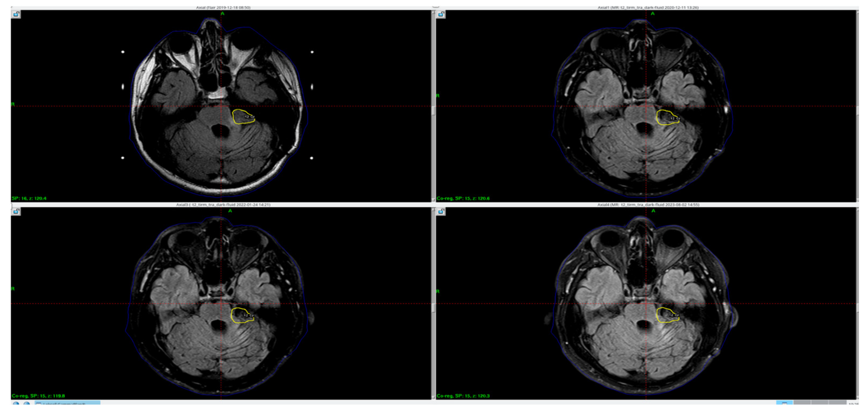Click scrollbar at right edge of top-right view
The width and height of the screenshot is (868, 414).
click(858, 111)
